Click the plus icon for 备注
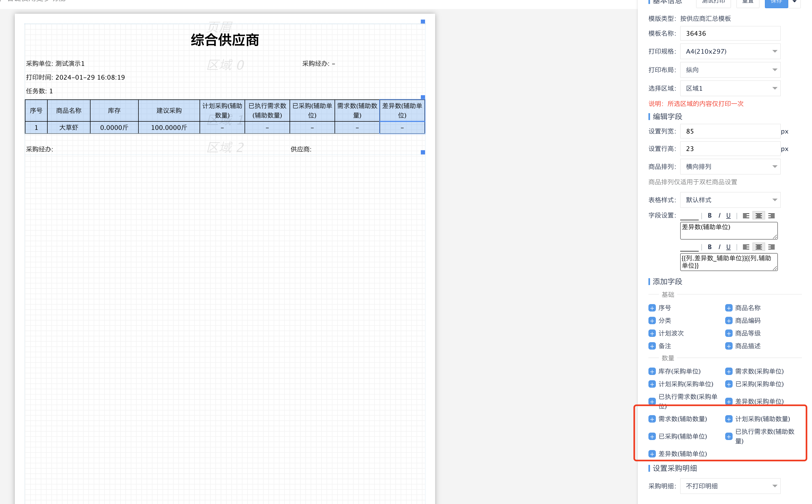 click(652, 346)
